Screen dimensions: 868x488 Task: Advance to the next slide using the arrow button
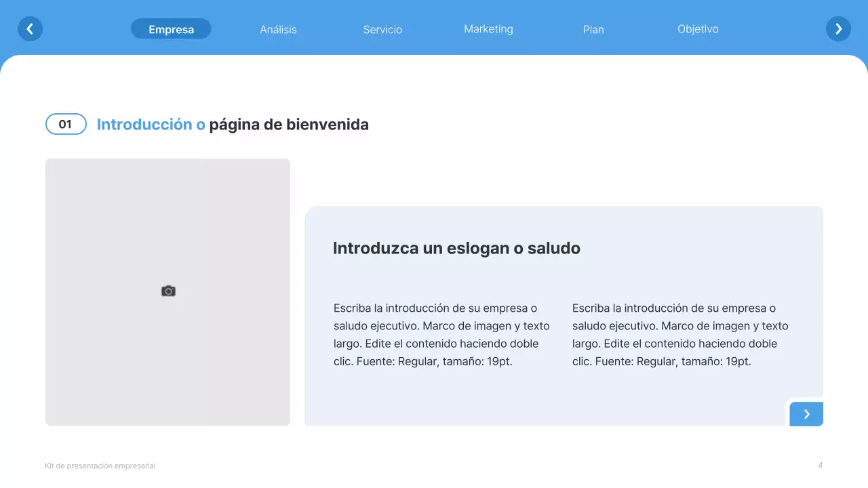(x=838, y=28)
